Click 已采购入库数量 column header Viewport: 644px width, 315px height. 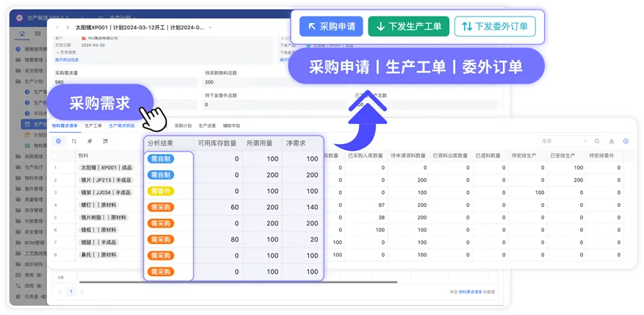[x=366, y=156]
